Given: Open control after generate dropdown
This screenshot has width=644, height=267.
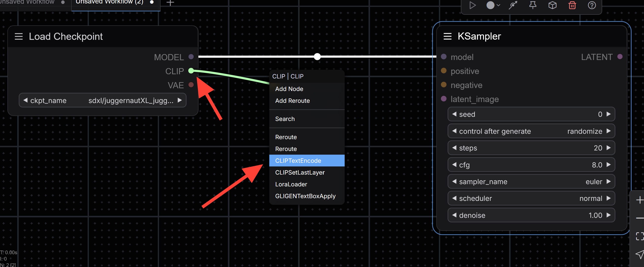Looking at the screenshot, I should [531, 131].
